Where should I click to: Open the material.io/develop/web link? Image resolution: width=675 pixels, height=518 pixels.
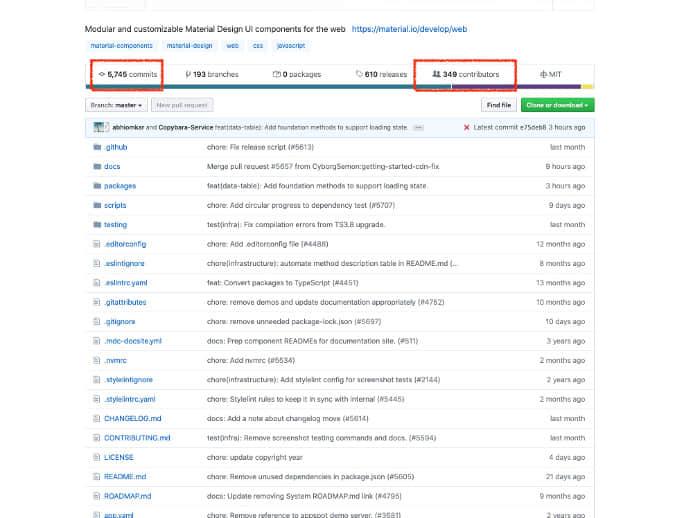409,29
